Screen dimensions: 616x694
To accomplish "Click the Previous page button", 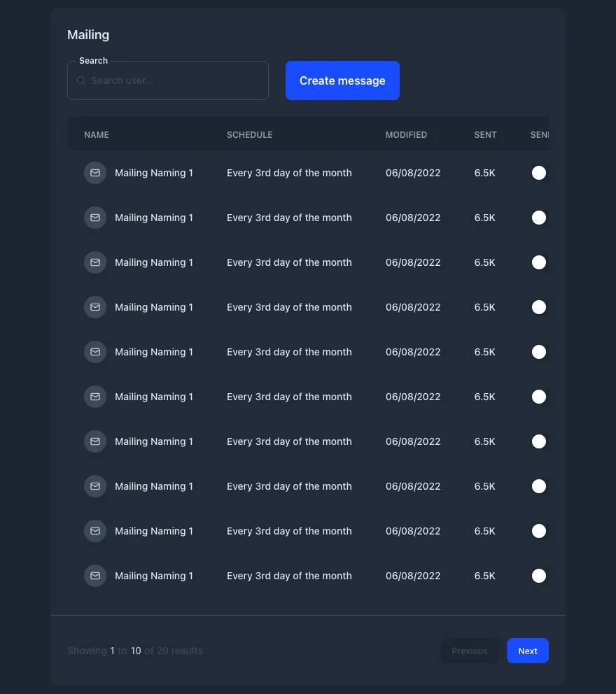I will pos(469,651).
